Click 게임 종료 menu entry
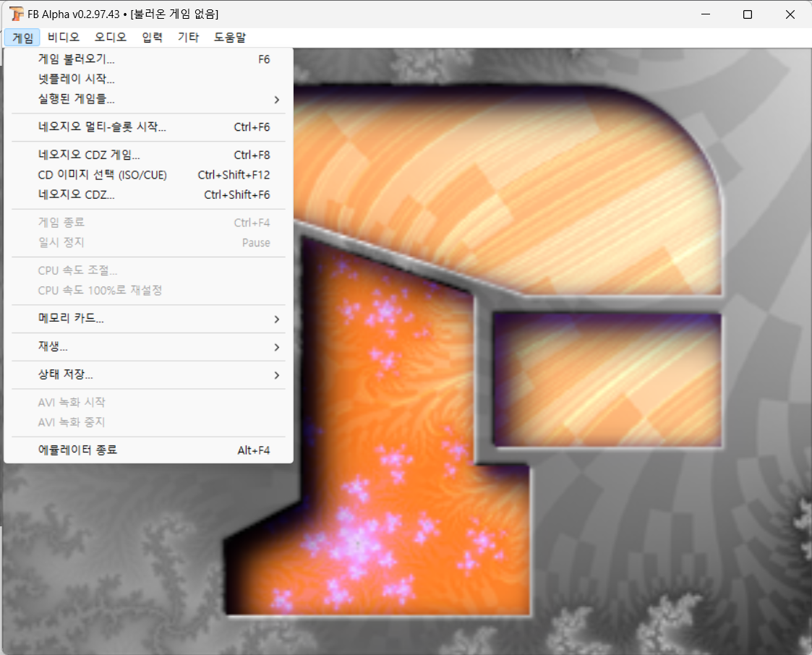This screenshot has width=812, height=655. (149, 223)
